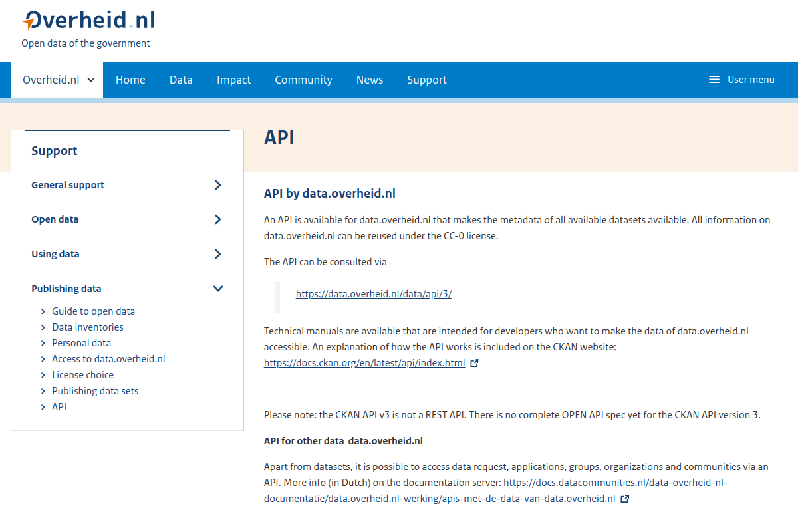Open License choice sublink
This screenshot has height=532, width=798.
tap(83, 375)
